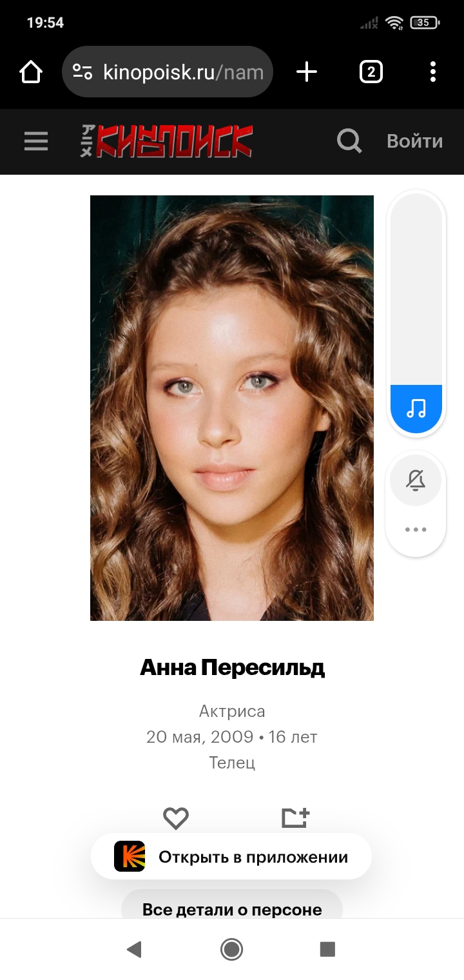Open the Kinopoisk hamburger menu

click(36, 141)
